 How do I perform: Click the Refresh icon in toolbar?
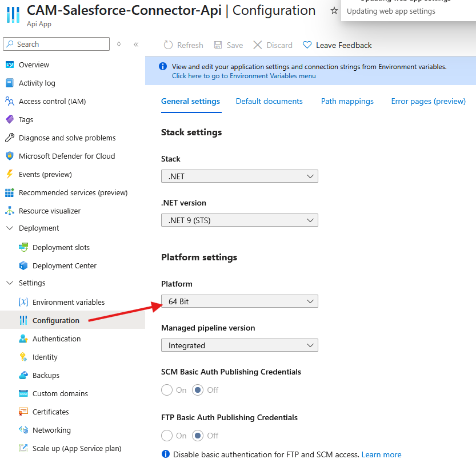168,45
